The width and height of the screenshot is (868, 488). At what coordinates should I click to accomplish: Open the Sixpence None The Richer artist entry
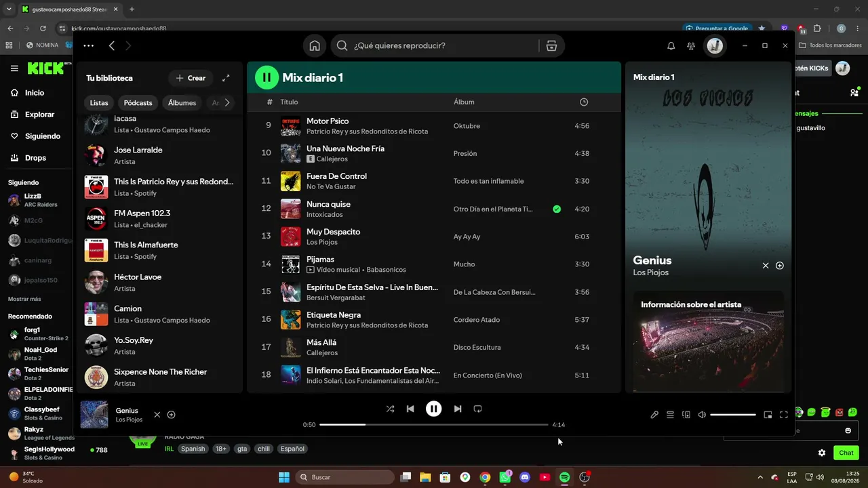[159, 377]
